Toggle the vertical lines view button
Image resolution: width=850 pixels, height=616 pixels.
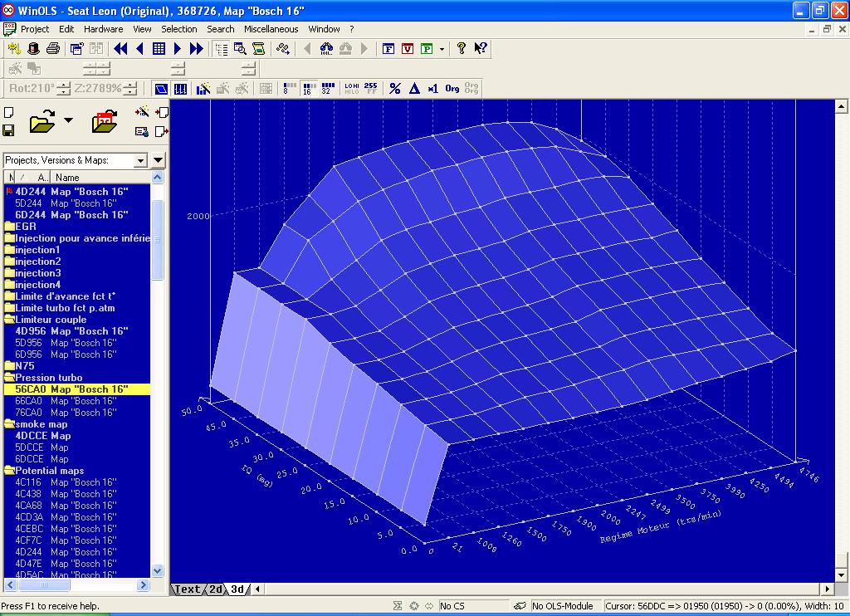point(180,88)
